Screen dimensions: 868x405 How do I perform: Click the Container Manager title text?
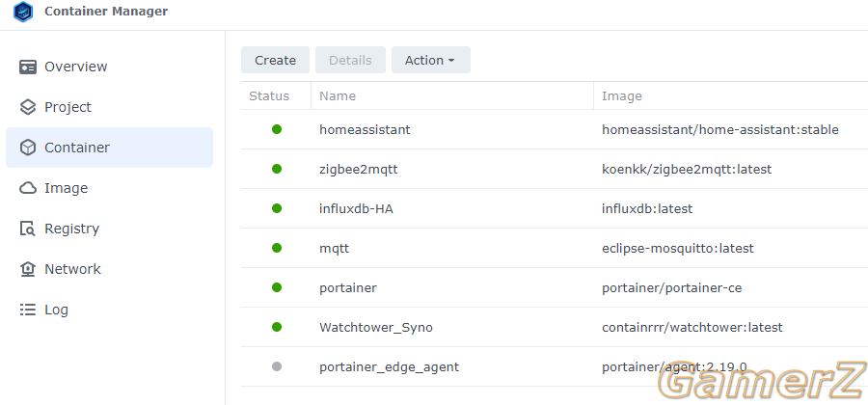tap(106, 11)
